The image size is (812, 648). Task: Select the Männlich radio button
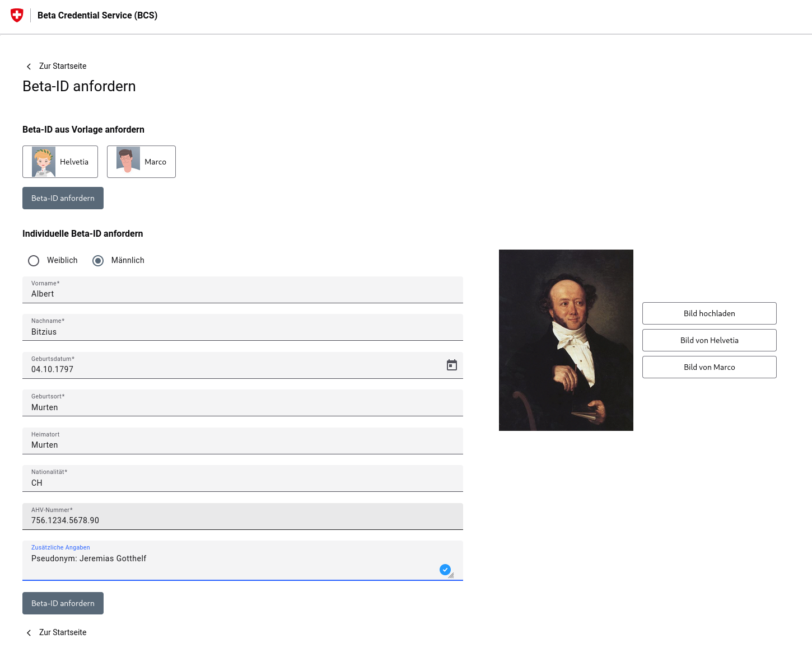pos(98,261)
